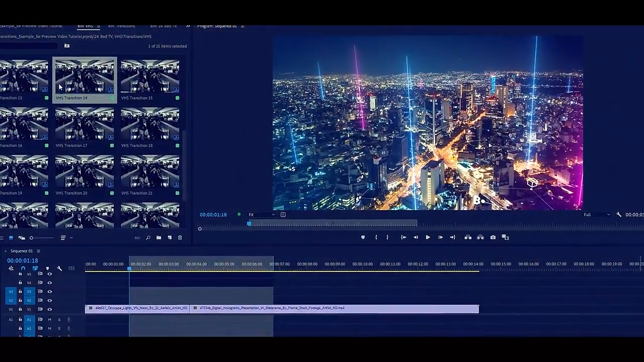The width and height of the screenshot is (644, 362).
Task: Switch to Bin: 24. Bad TV tab
Action: (x=164, y=26)
